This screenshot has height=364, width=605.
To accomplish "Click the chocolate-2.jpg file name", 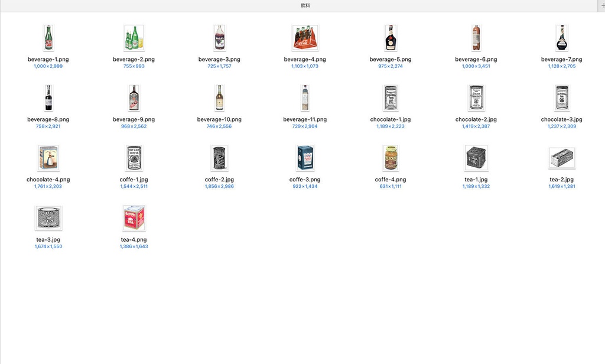I will click(x=476, y=120).
